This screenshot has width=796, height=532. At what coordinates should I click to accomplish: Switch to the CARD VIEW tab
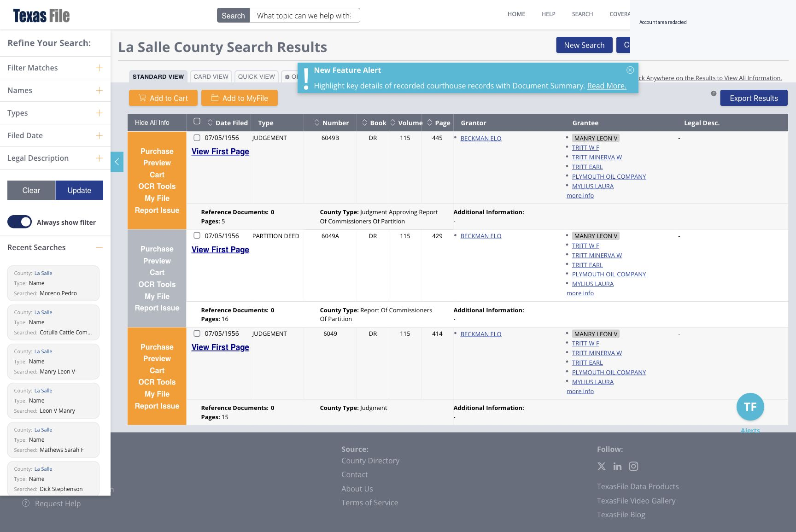[x=211, y=76]
